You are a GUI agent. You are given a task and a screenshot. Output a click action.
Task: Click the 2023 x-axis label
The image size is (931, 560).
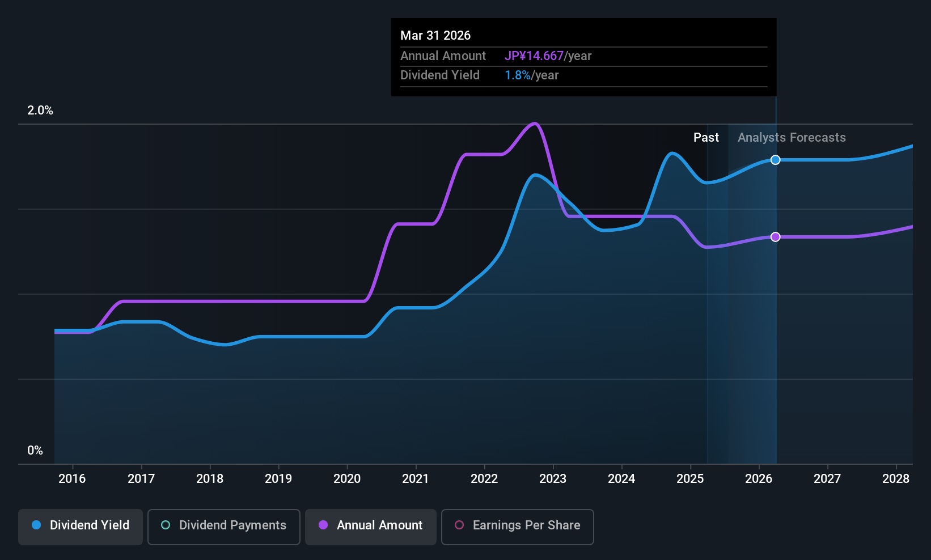(x=553, y=479)
